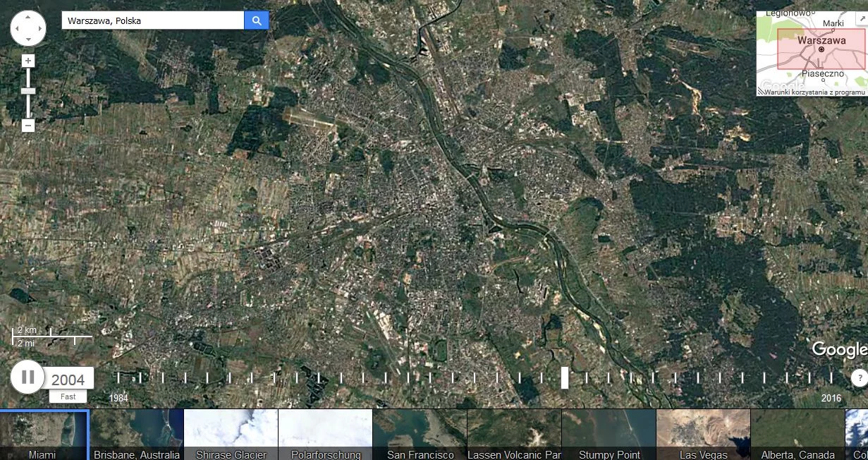Click the pan left arrow on the compass
The image size is (868, 460).
click(16, 28)
